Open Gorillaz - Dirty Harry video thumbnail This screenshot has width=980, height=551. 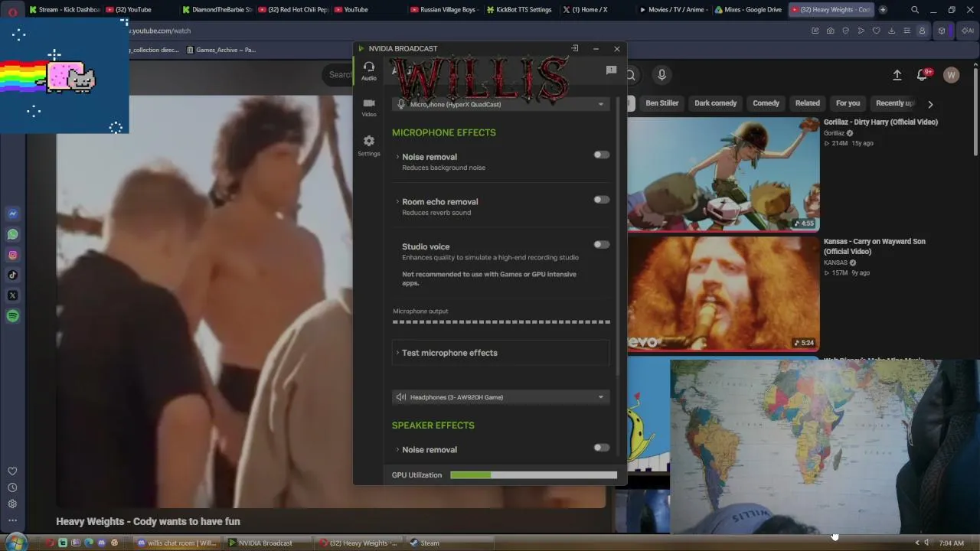(x=724, y=174)
